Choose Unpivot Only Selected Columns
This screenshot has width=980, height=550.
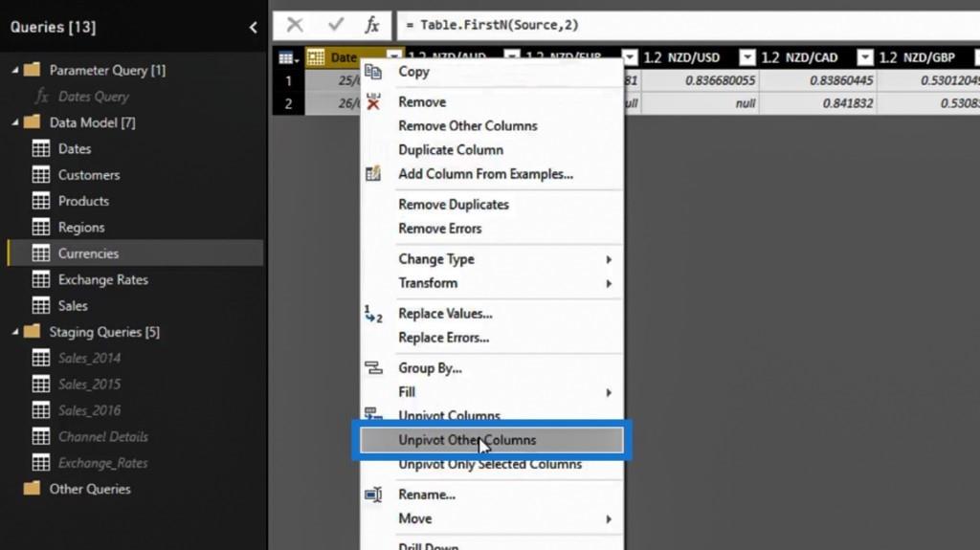tap(492, 464)
